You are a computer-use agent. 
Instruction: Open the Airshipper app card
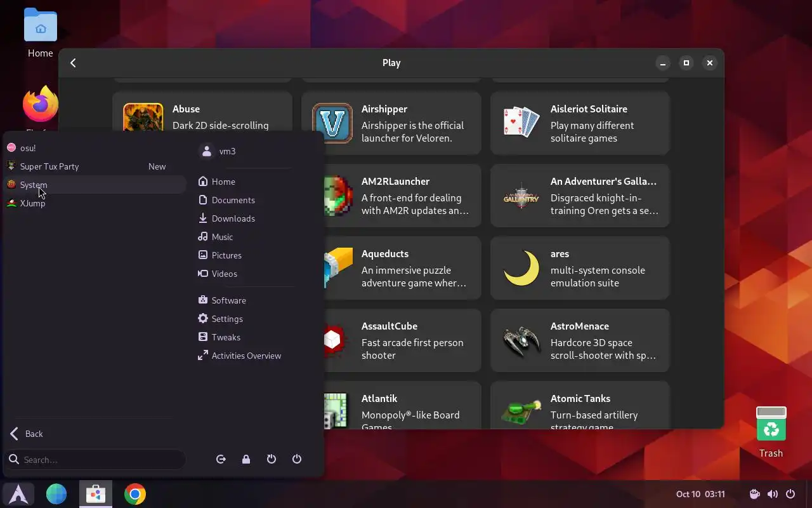click(x=391, y=123)
